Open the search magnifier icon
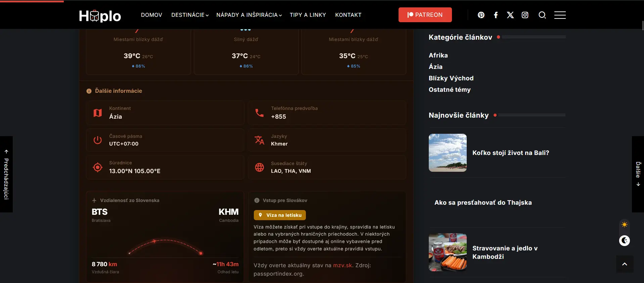 [x=542, y=15]
